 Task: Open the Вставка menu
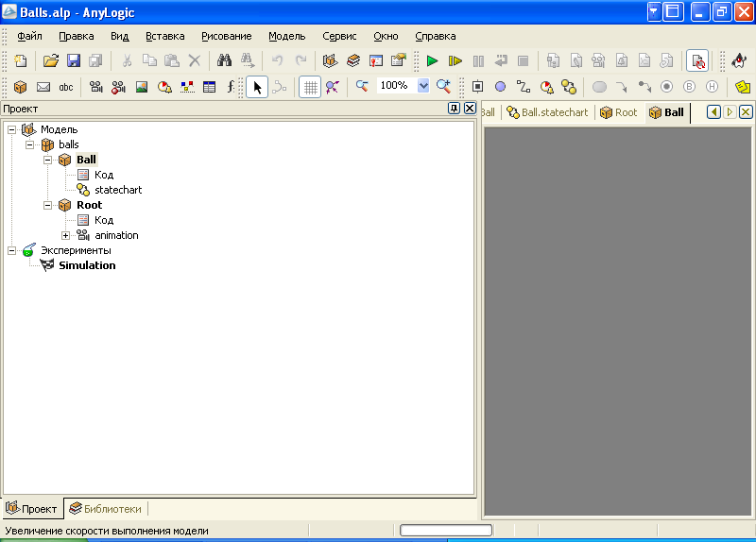pos(164,36)
